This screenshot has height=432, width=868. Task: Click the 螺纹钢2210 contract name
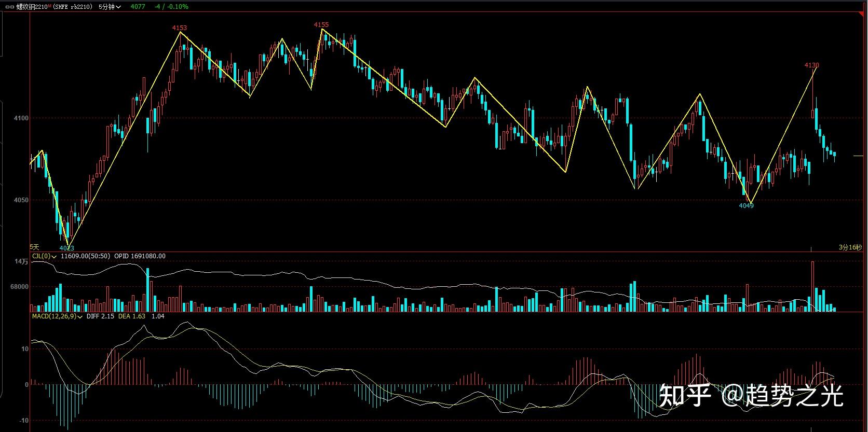coord(32,7)
